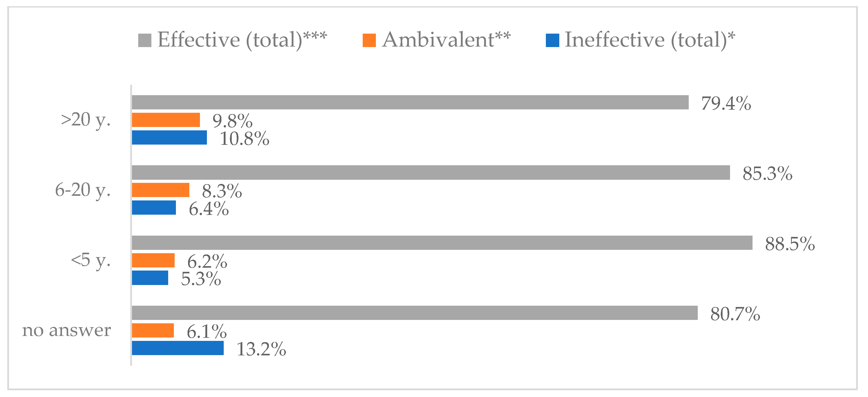Select the gray 85.3% bar
Image resolution: width=868 pixels, height=397 pixels.
(431, 172)
